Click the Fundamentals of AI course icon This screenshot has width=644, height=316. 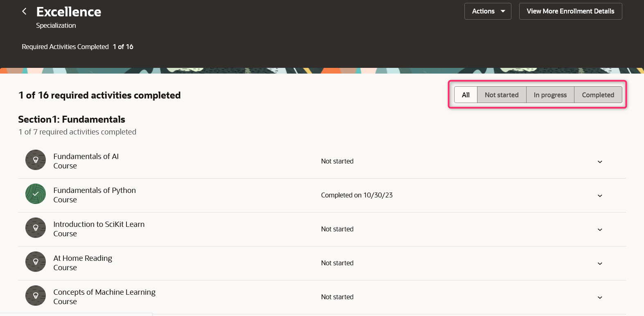point(36,160)
